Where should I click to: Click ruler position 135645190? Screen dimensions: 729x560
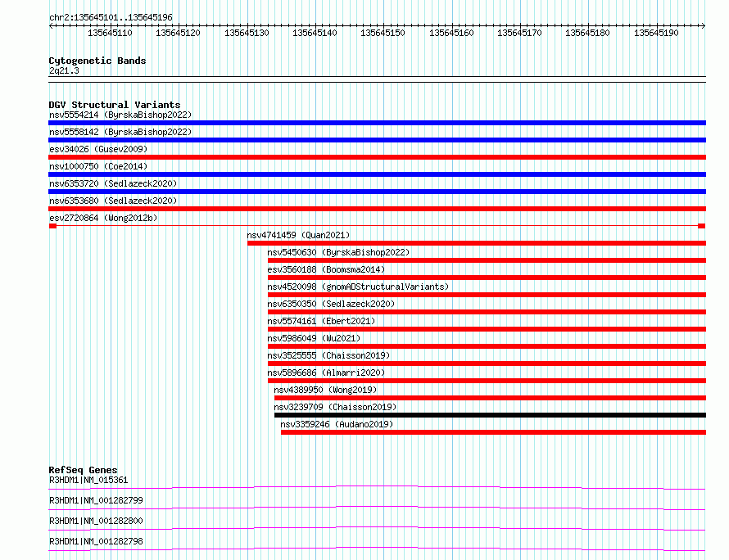click(656, 33)
